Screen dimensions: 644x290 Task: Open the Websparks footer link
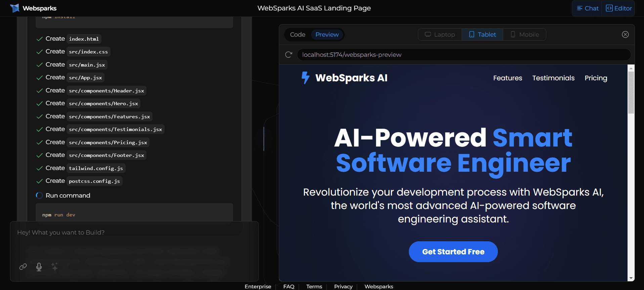[x=379, y=287]
